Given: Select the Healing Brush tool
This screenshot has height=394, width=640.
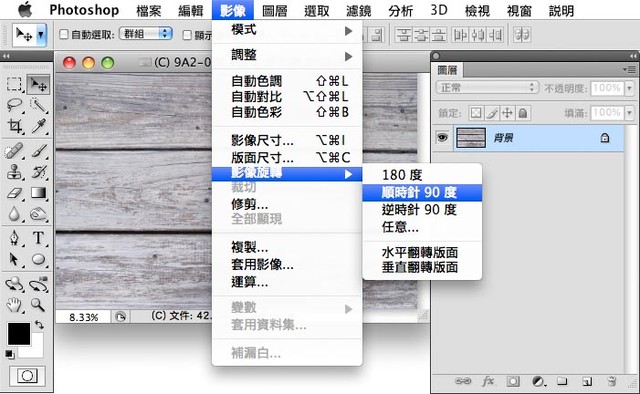Looking at the screenshot, I should 14,151.
